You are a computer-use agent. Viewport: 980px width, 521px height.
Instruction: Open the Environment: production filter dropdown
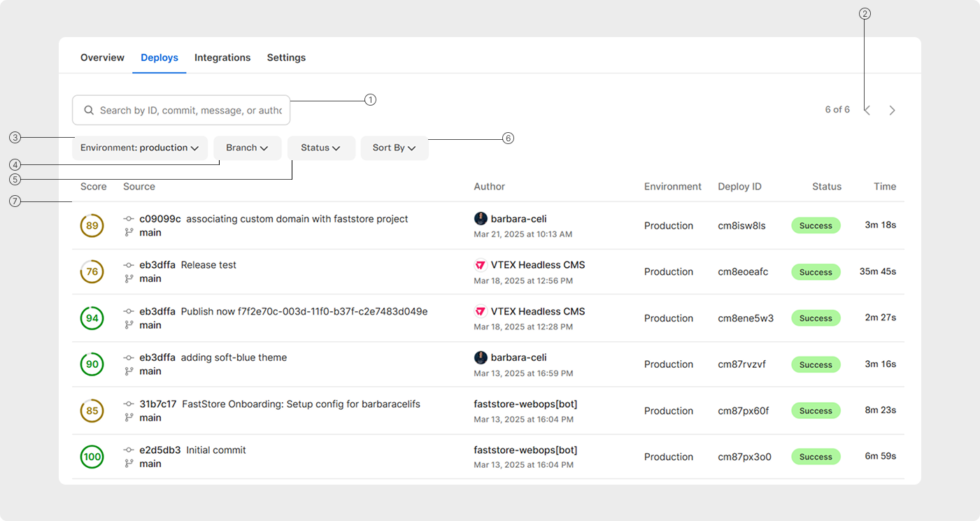click(x=140, y=148)
